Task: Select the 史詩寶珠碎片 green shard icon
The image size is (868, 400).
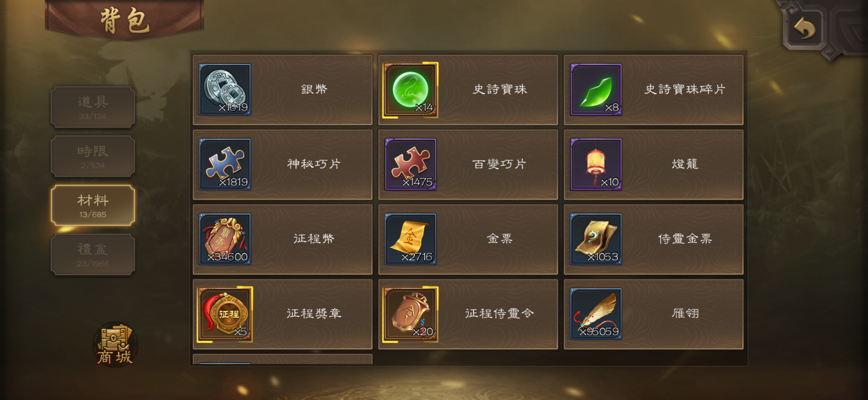Action: click(x=596, y=90)
